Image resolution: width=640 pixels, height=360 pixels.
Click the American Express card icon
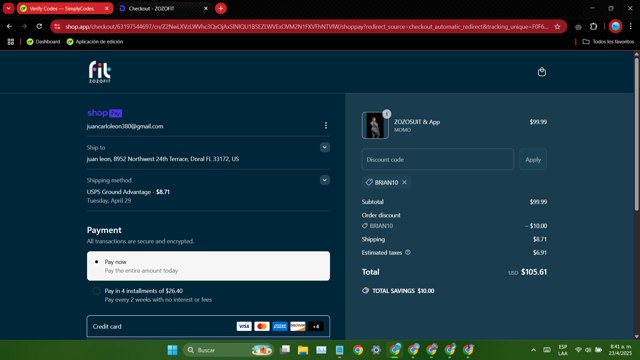pos(280,327)
